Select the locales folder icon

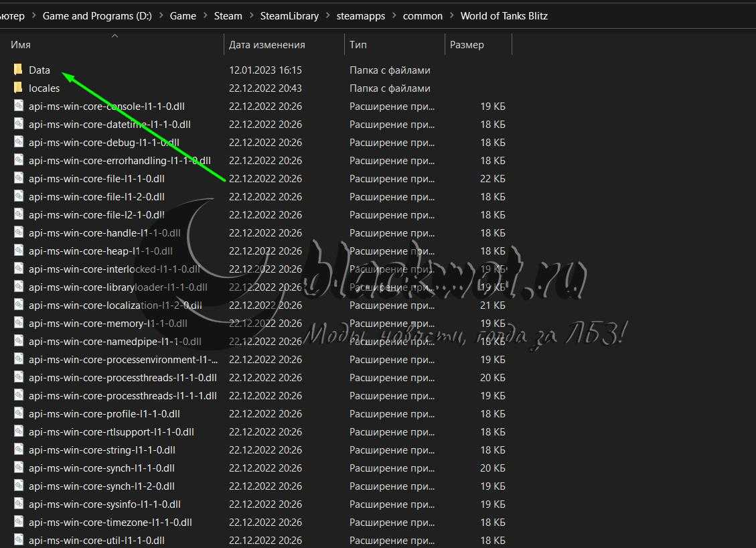coord(18,88)
